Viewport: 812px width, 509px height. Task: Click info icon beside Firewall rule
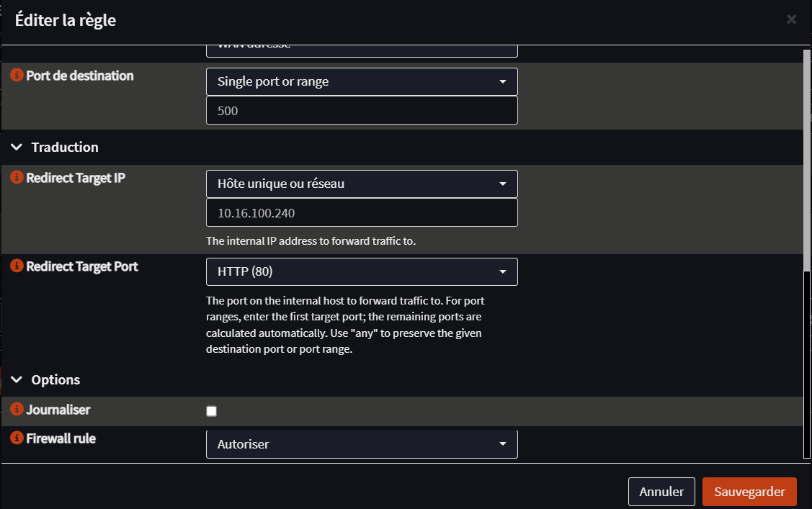point(17,438)
